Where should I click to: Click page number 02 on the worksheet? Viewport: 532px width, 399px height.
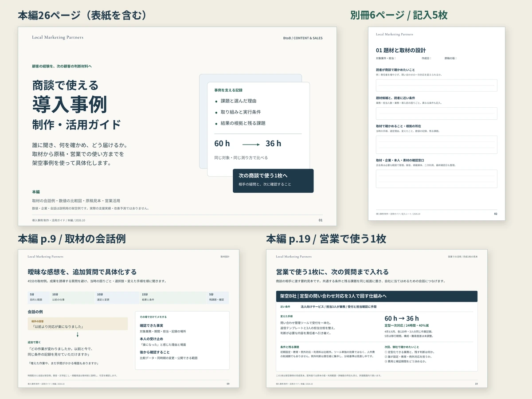pyautogui.click(x=496, y=214)
